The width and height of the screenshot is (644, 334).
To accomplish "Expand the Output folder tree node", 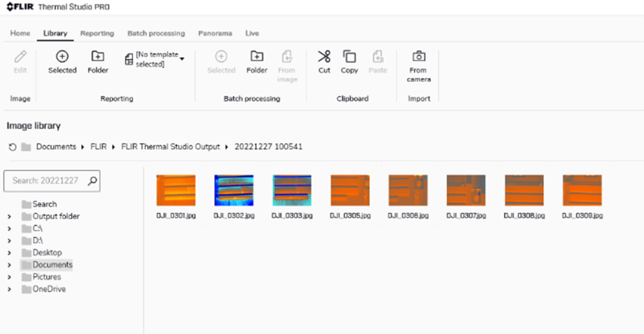I will tap(9, 217).
